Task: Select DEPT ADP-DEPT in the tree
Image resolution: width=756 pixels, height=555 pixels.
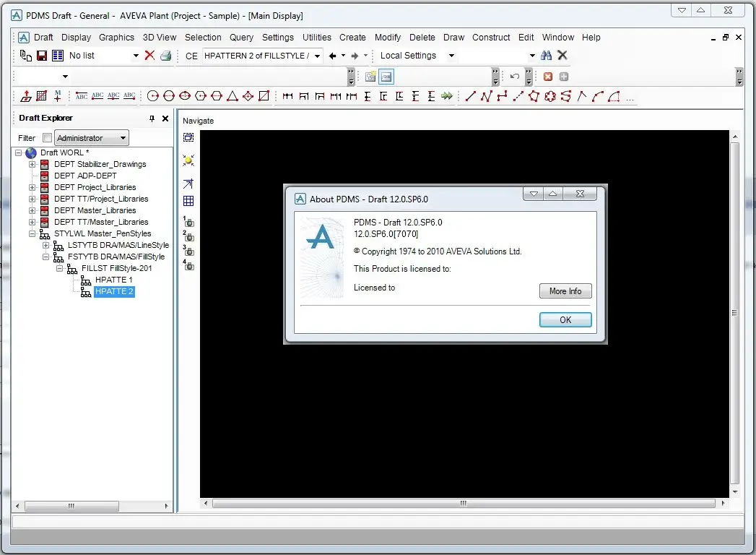Action: point(85,176)
